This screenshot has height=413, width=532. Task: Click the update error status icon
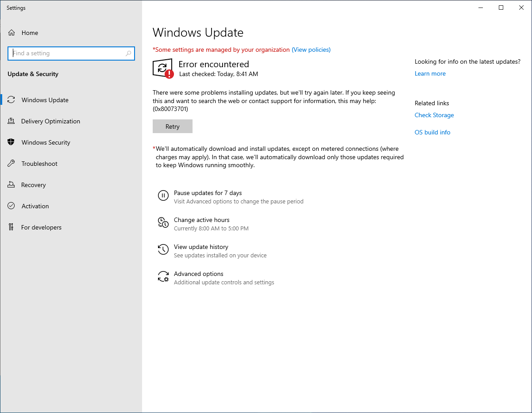(163, 69)
